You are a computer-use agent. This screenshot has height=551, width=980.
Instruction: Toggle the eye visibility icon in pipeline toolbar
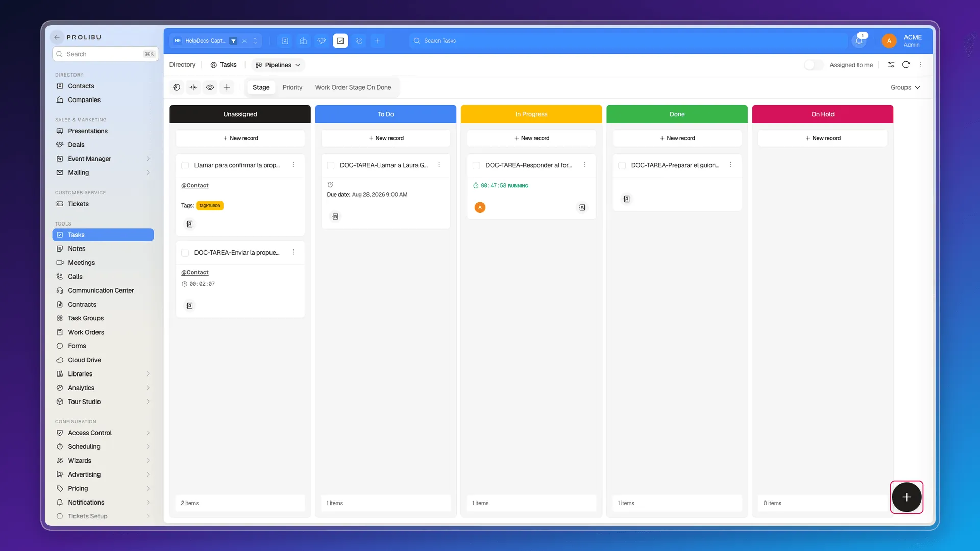click(x=210, y=87)
